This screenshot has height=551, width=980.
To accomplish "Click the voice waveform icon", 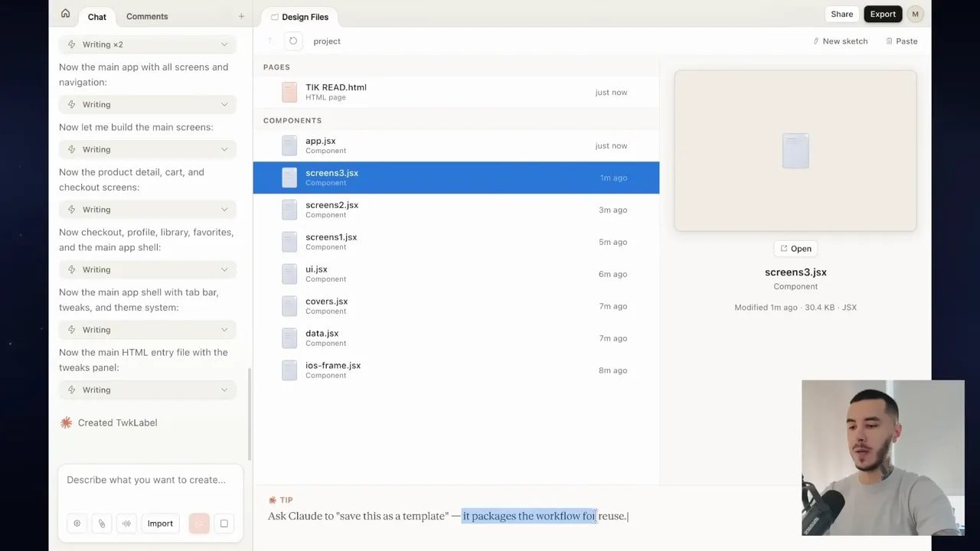I will 126,523.
